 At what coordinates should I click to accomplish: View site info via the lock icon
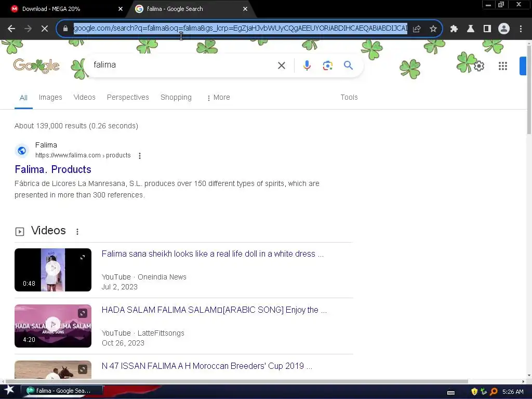click(x=65, y=29)
